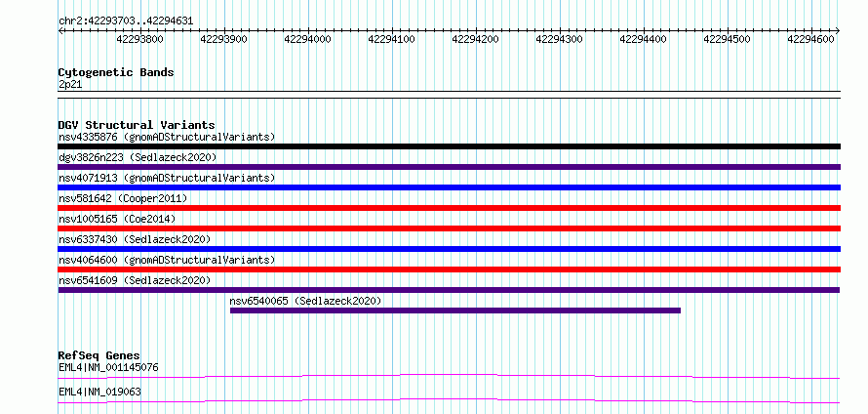The height and width of the screenshot is (414, 868).
Task: Click ruler position 42294500
Action: pyautogui.click(x=728, y=39)
